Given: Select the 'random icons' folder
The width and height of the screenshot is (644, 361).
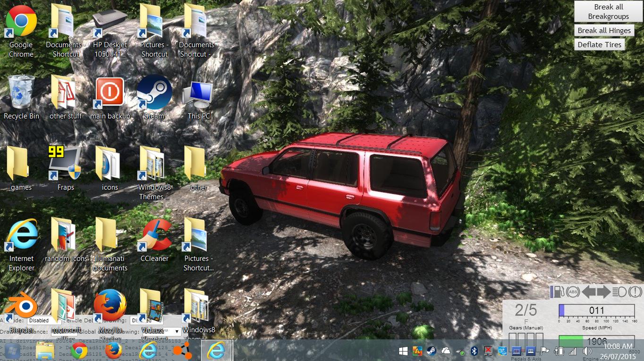Looking at the screenshot, I should [66, 240].
